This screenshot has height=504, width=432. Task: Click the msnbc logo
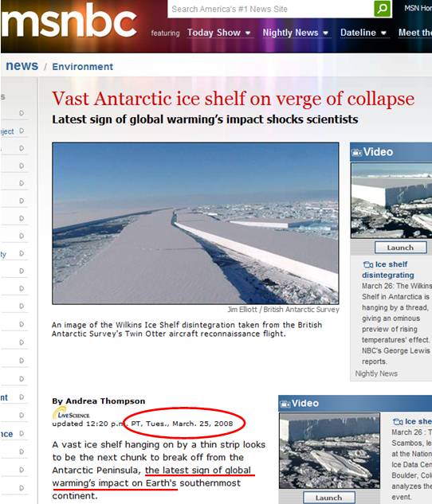(69, 21)
